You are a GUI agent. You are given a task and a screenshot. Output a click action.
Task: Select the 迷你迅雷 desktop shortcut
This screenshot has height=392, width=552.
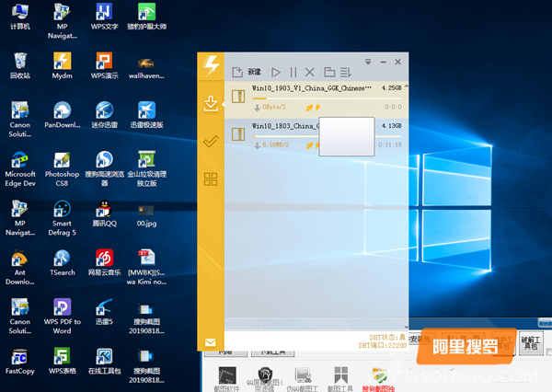105,115
